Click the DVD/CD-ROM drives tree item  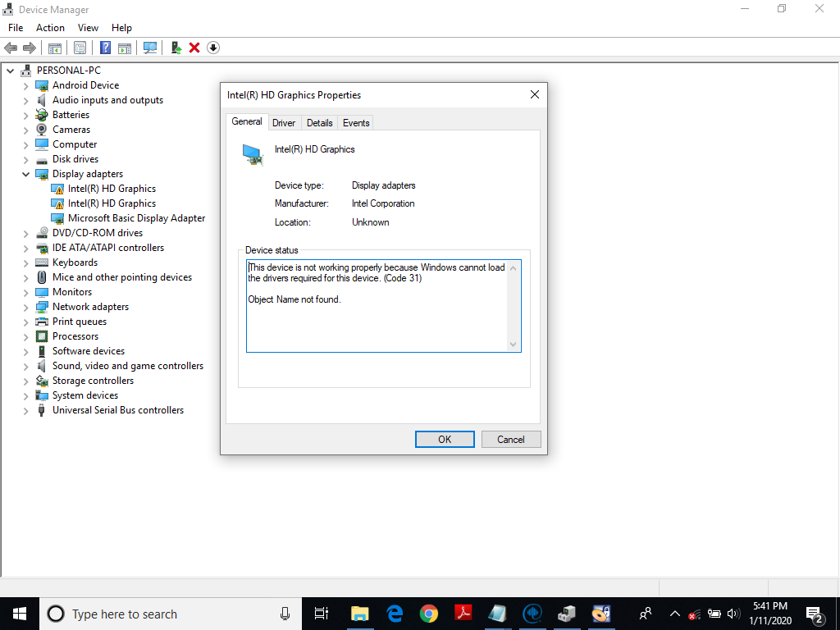click(98, 233)
